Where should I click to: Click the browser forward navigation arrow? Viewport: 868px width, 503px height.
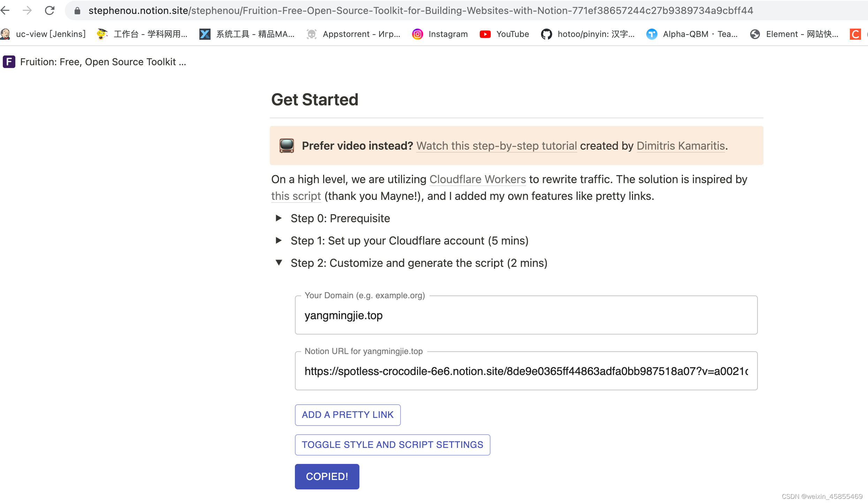pos(27,10)
